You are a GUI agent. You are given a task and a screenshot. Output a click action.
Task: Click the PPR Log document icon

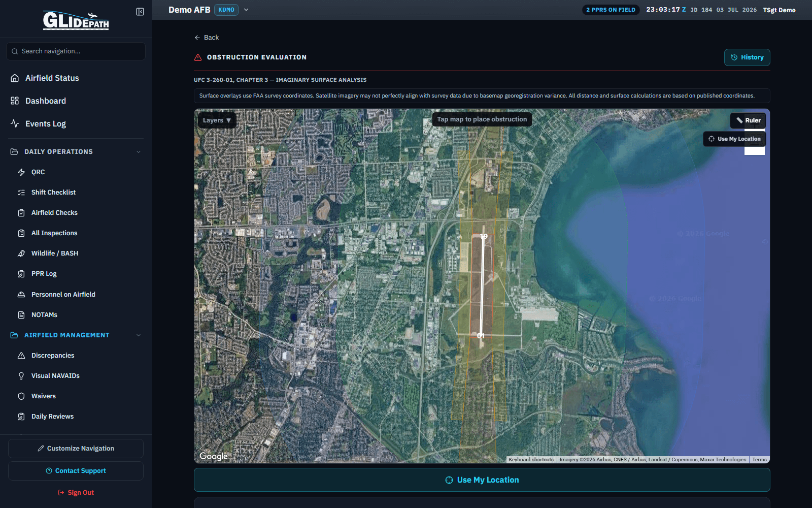(21, 274)
